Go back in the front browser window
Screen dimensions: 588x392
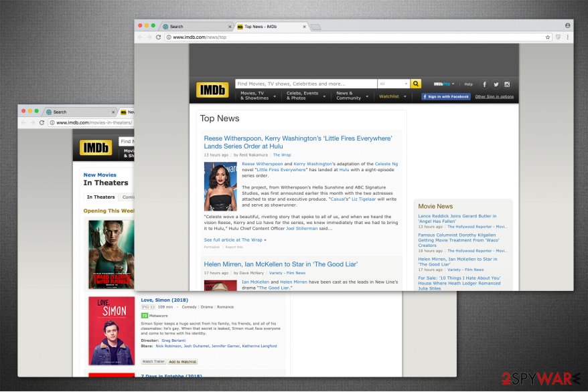coord(140,37)
